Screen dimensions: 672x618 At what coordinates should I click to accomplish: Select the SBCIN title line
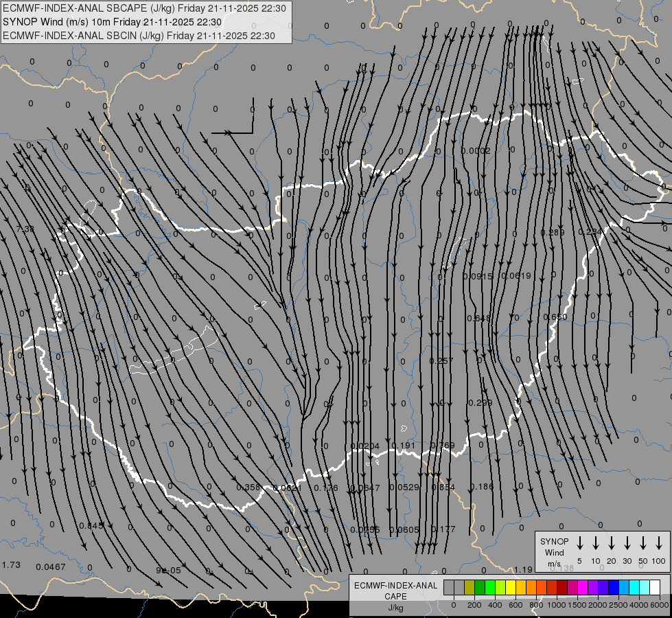click(x=139, y=36)
